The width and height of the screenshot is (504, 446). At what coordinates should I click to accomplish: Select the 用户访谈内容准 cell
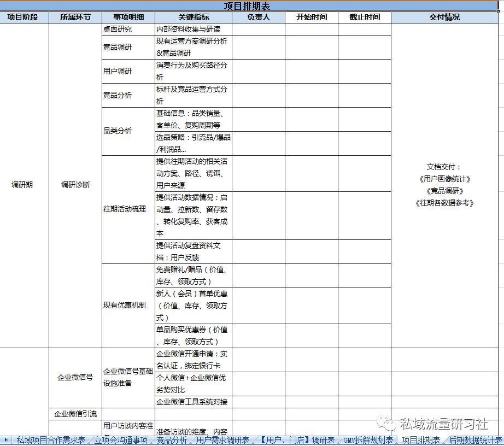coord(128,427)
